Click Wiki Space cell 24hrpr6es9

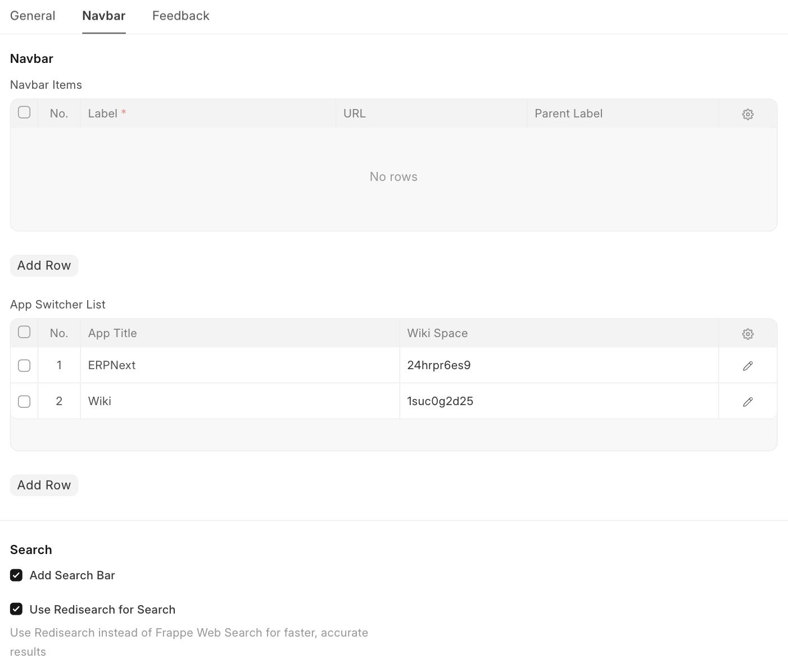[x=559, y=365]
